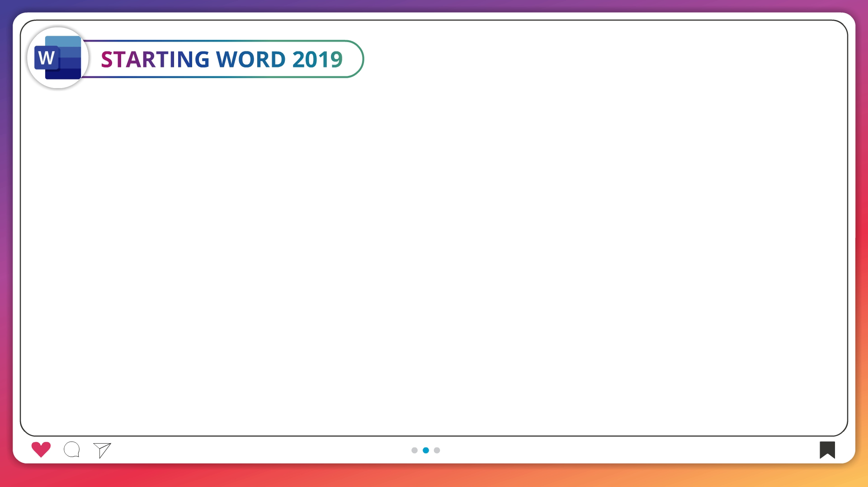This screenshot has width=868, height=487.
Task: Share using the paper plane icon
Action: 102,450
